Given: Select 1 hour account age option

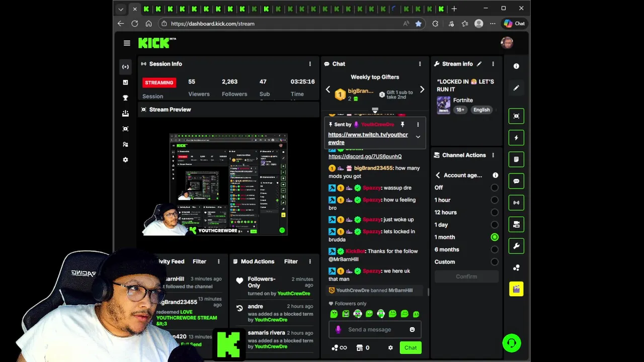Looking at the screenshot, I should pyautogui.click(x=495, y=200).
